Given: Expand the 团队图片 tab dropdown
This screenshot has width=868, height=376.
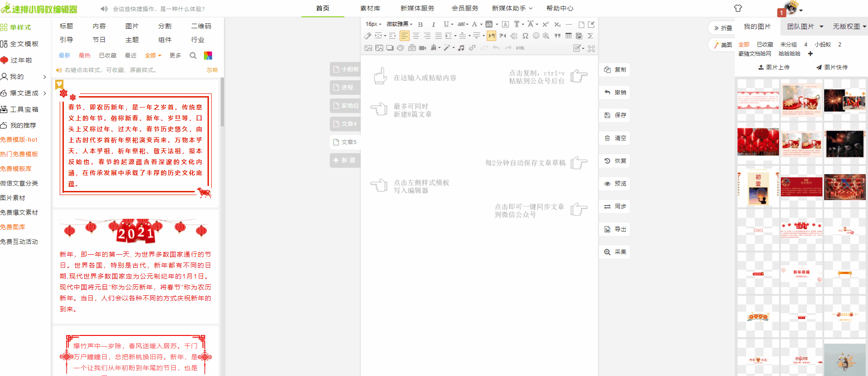Looking at the screenshot, I should (821, 26).
